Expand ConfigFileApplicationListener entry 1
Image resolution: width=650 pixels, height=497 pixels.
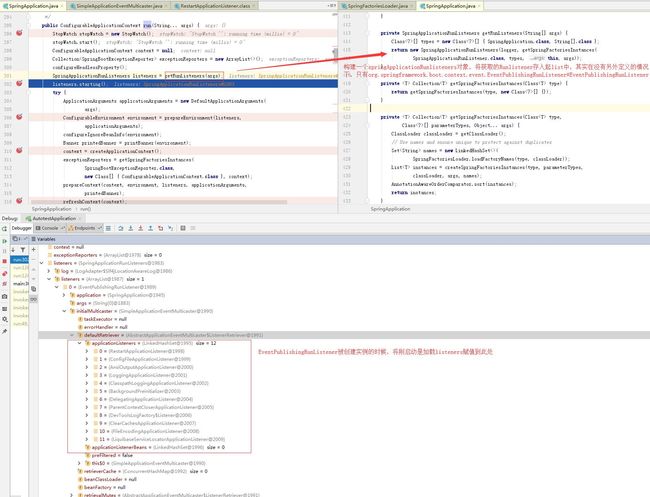[x=87, y=359]
